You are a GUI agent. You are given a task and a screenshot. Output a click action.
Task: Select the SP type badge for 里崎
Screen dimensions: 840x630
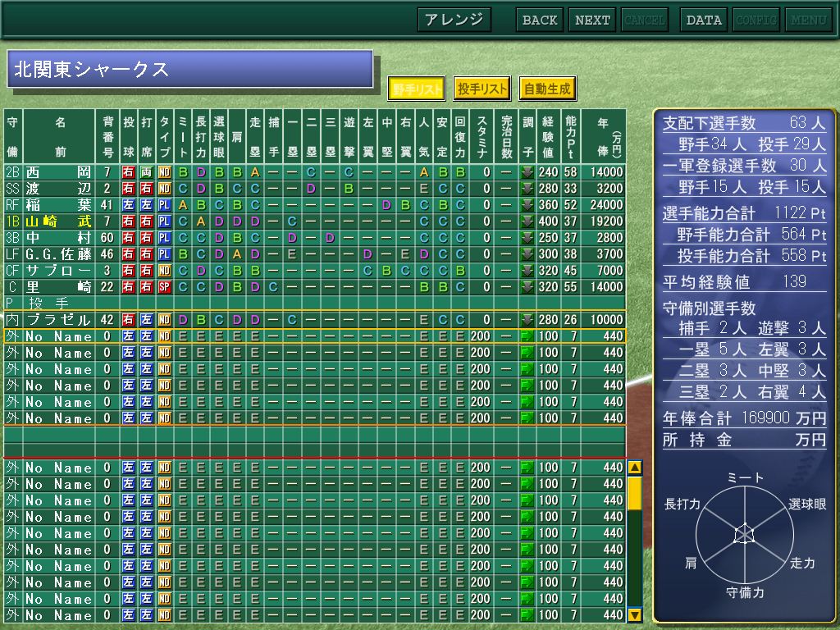[x=164, y=287]
